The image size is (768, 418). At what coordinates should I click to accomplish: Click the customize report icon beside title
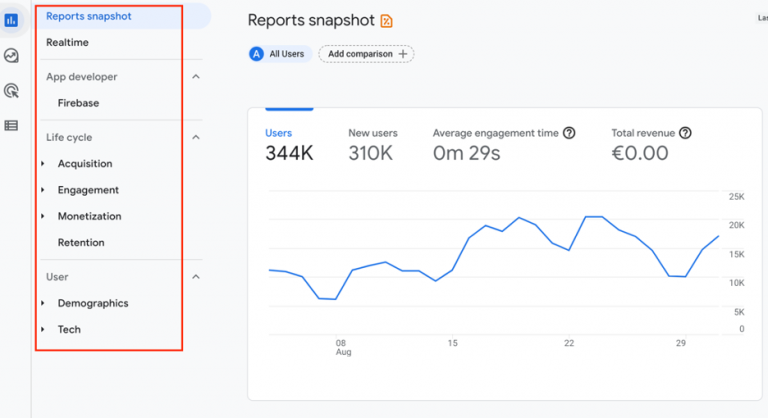point(387,21)
